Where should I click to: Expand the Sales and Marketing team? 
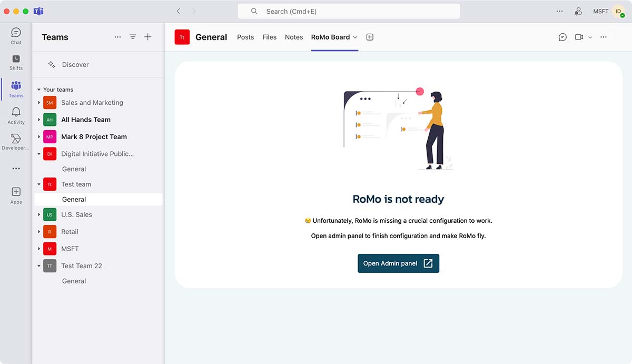tap(39, 103)
